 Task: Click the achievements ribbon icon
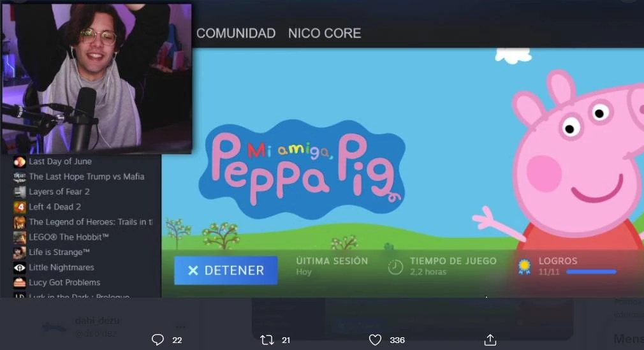pyautogui.click(x=525, y=267)
